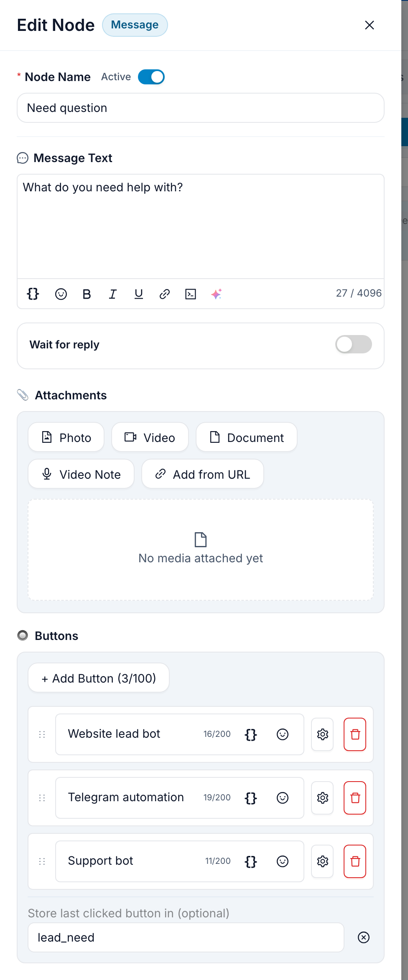Screen dimensions: 408x980
Task: Click the Attachments section heading
Action: [x=71, y=395]
